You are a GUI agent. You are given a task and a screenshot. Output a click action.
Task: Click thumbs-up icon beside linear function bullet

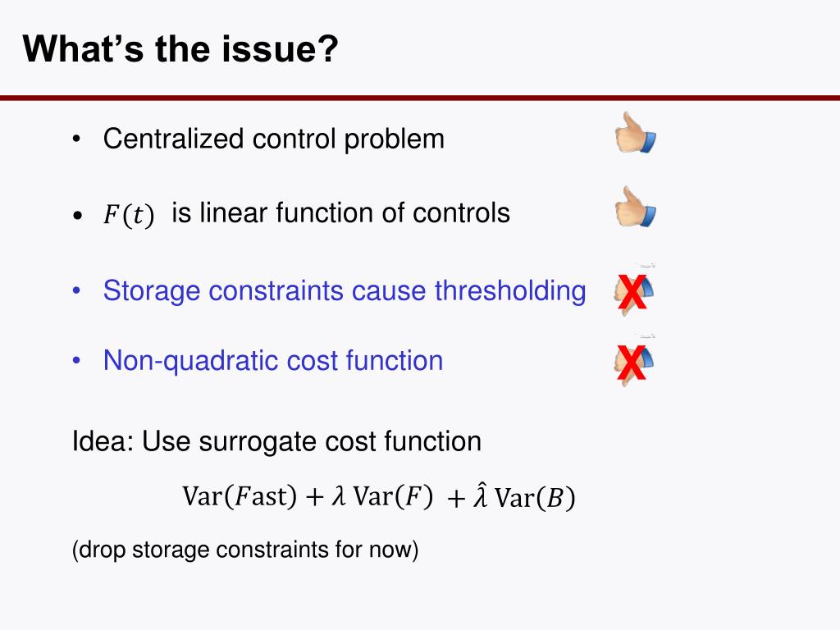tap(636, 206)
